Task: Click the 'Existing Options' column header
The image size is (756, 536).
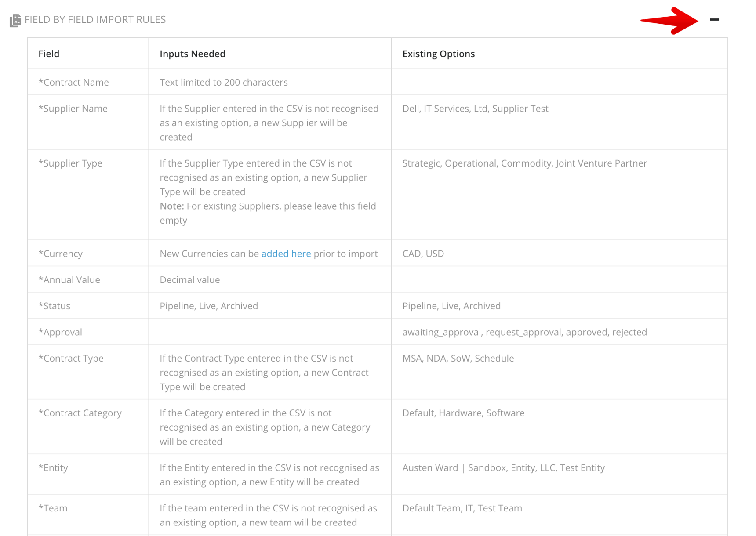Action: tap(438, 54)
